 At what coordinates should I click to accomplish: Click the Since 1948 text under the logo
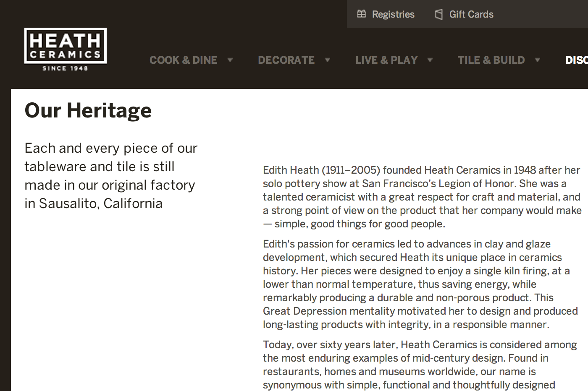[x=66, y=68]
